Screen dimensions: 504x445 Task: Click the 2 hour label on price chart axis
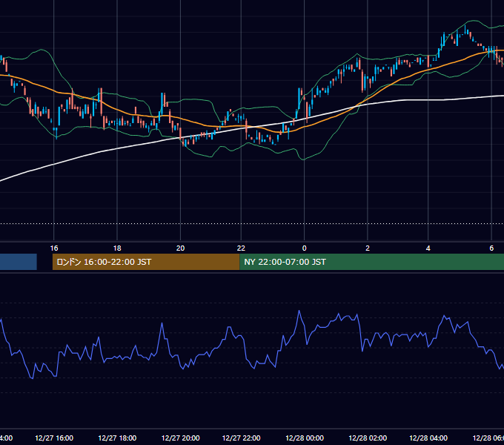tap(368, 248)
